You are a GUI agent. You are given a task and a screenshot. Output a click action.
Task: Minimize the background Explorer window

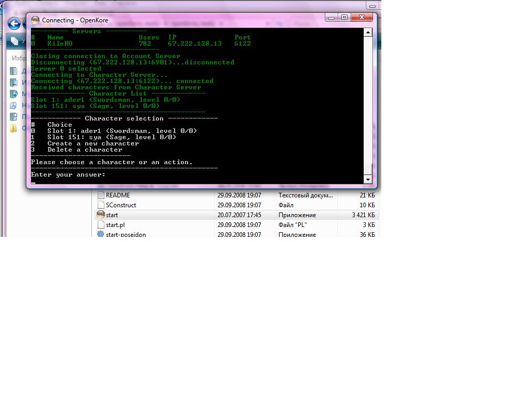point(372,6)
